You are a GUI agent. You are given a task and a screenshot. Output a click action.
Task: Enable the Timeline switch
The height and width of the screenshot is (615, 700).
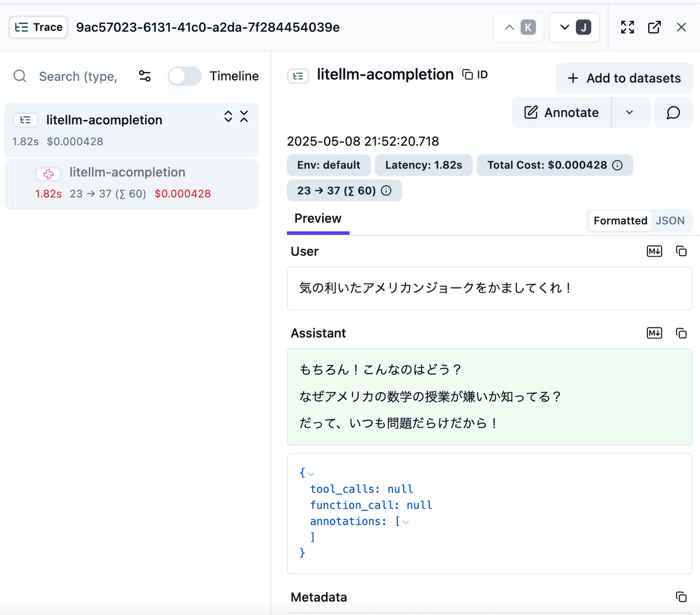(185, 76)
